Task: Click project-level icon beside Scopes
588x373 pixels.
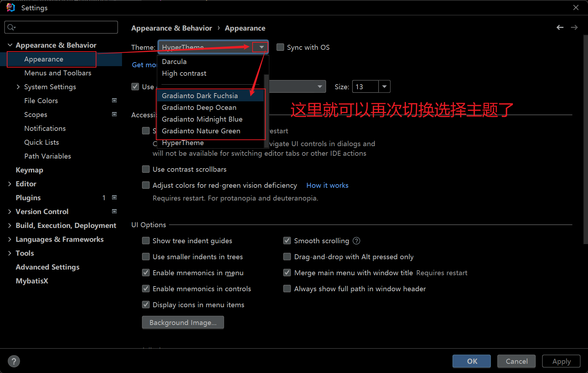Action: pyautogui.click(x=114, y=114)
